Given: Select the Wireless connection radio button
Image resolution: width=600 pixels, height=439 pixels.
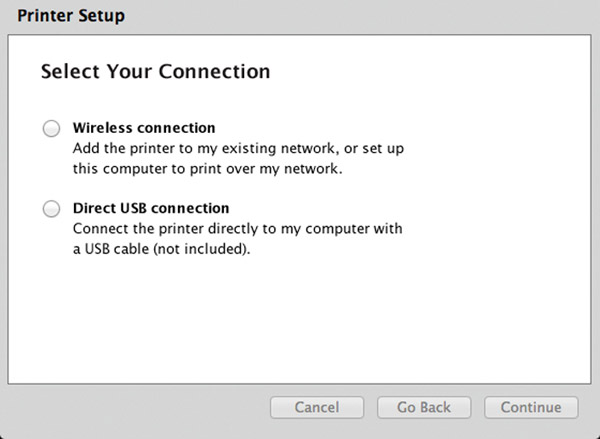Looking at the screenshot, I should pos(51,128).
